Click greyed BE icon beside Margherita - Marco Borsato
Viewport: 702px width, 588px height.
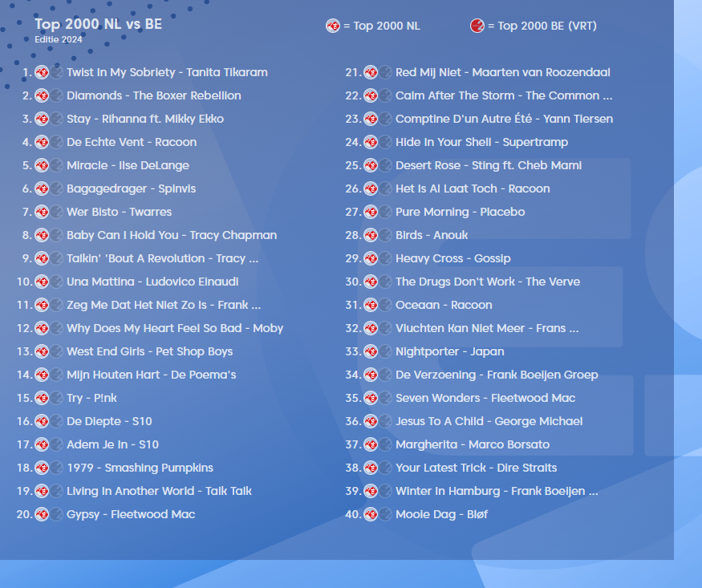pos(385,444)
